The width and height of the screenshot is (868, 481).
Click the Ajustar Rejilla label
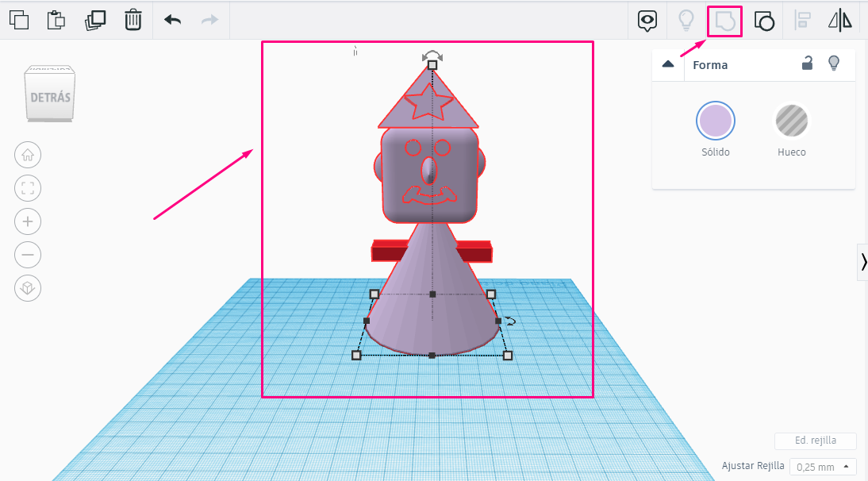coord(753,465)
